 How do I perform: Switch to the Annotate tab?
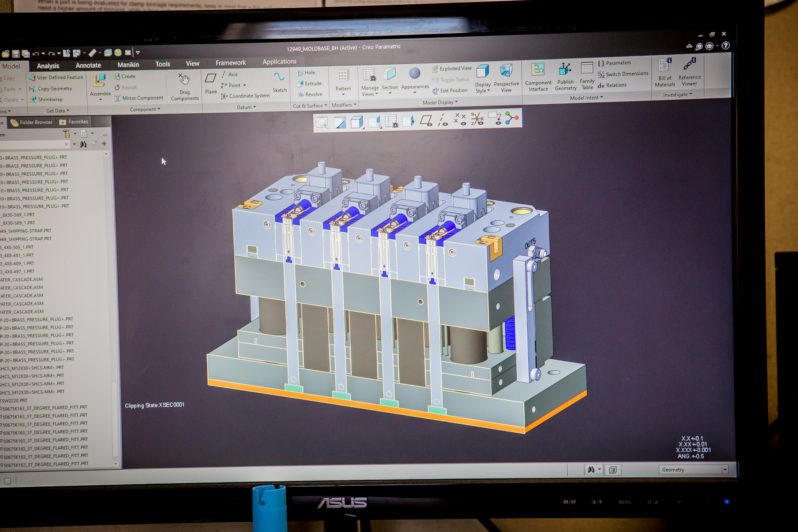[x=88, y=65]
